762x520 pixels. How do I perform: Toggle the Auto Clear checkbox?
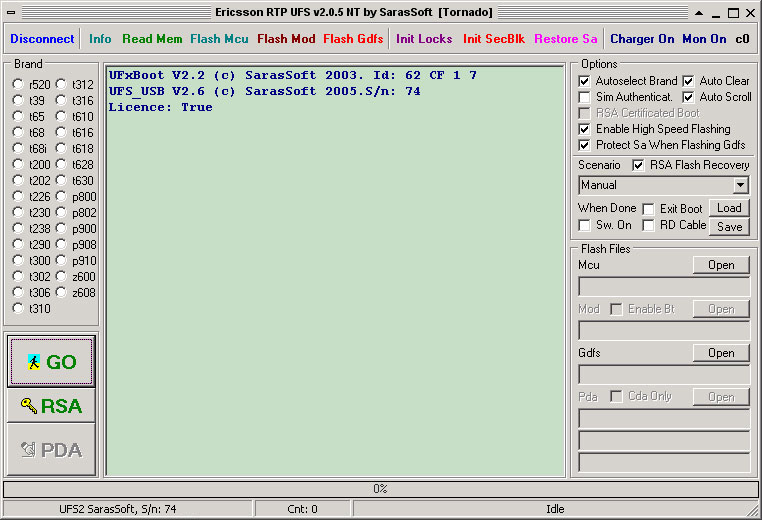(x=688, y=81)
